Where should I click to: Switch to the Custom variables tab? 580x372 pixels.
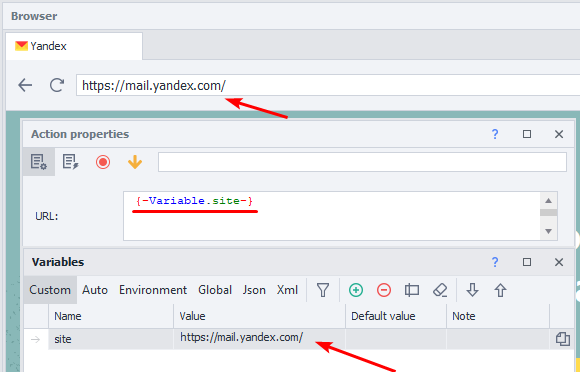coord(50,290)
